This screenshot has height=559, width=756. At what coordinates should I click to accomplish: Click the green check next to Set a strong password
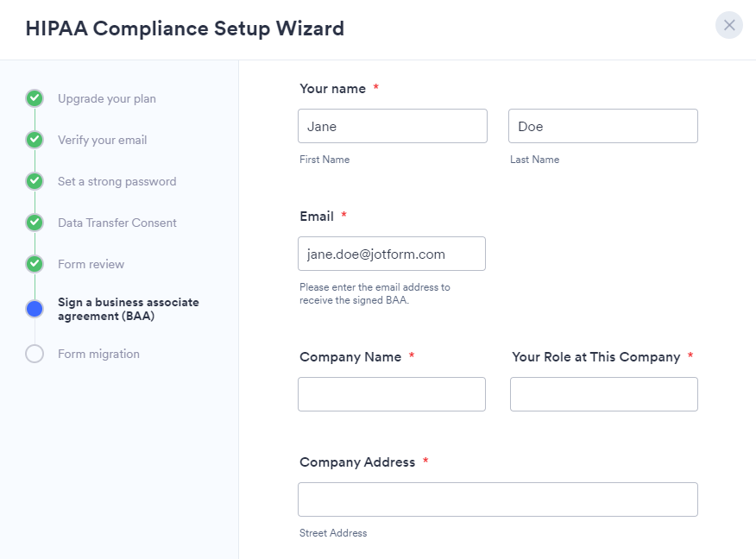(35, 181)
